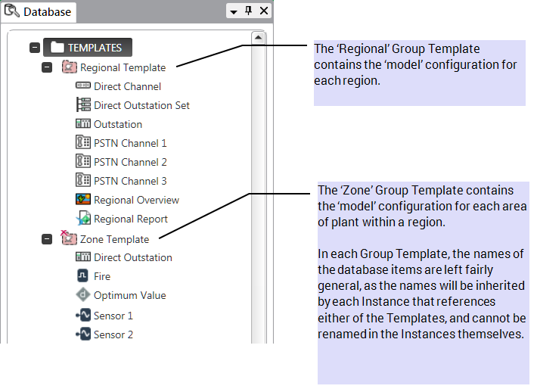537x392 pixels.
Task: Open the Database panel options dropdown arrow
Action: click(x=234, y=11)
